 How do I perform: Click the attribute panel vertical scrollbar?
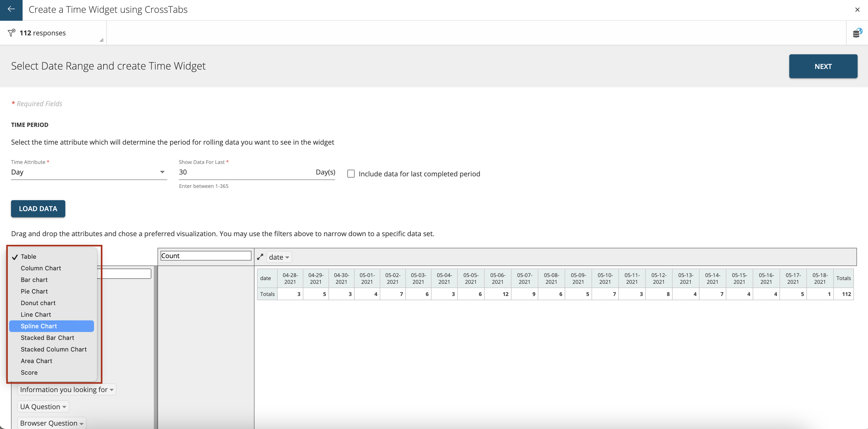click(156, 347)
